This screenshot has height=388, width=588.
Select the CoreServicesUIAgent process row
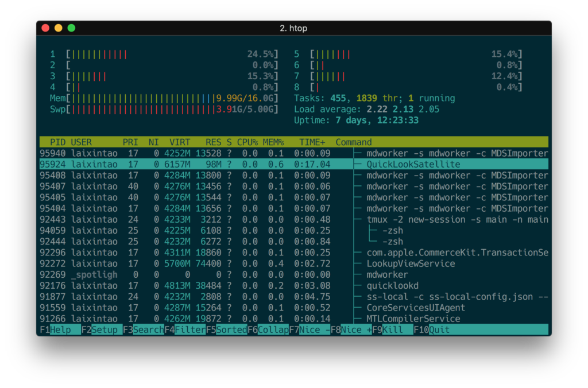294,308
